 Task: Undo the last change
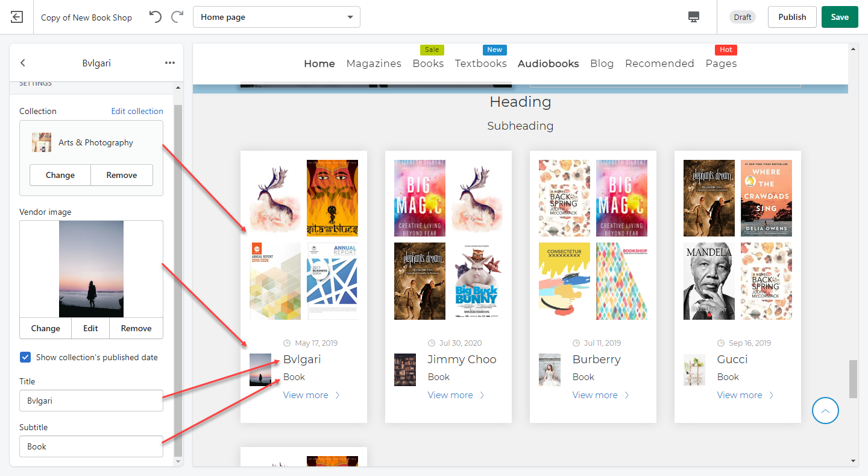[156, 17]
